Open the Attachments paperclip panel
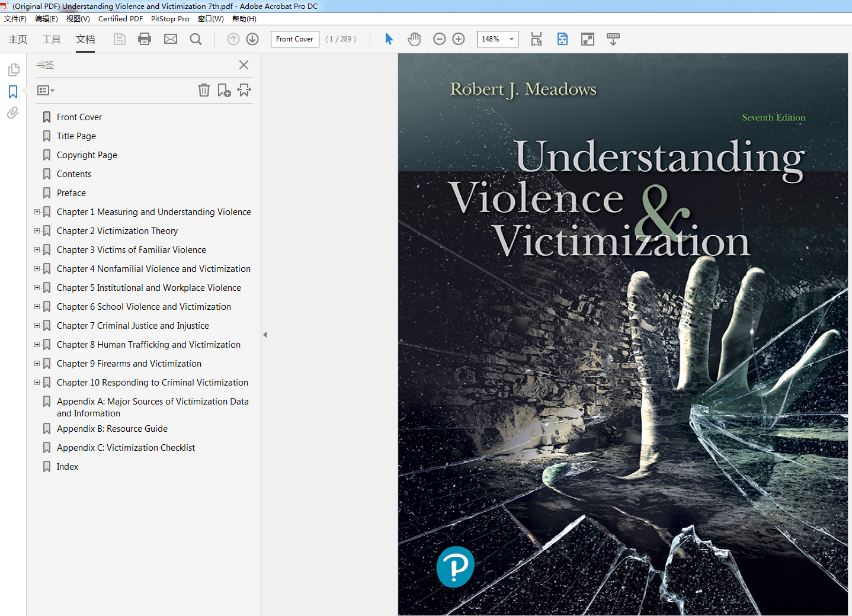 13,113
